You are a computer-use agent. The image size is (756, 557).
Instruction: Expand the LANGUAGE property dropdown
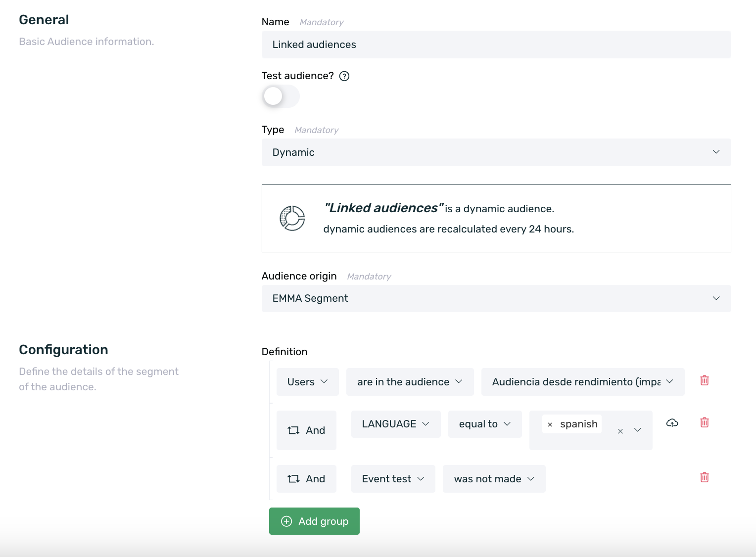395,424
